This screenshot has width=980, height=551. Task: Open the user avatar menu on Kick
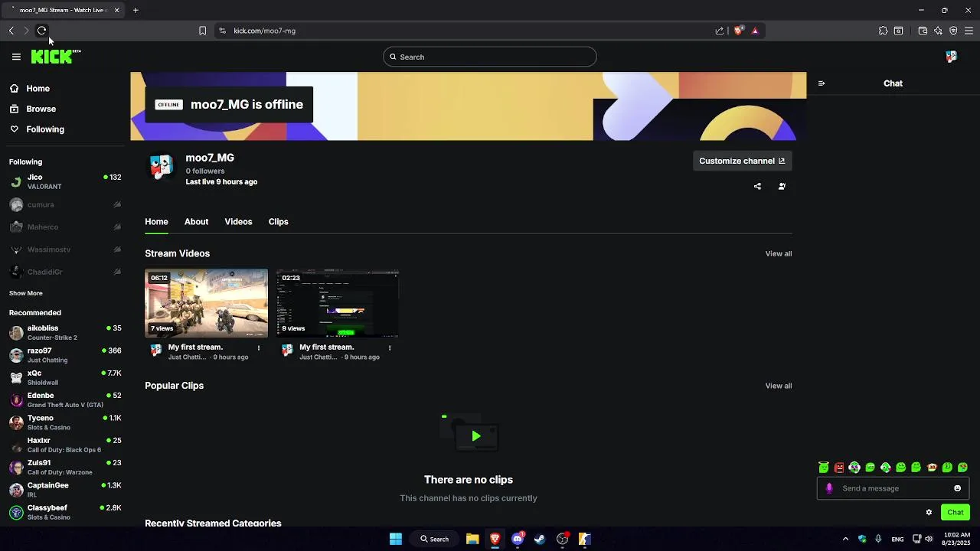951,57
